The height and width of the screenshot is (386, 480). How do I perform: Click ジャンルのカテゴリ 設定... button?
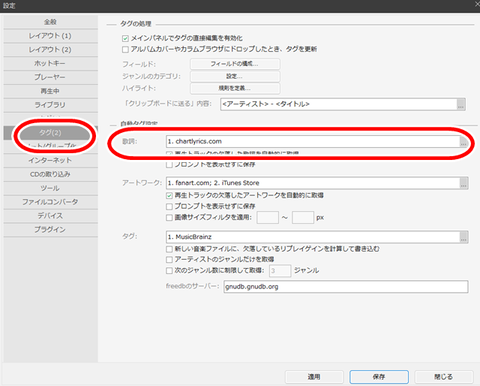235,76
